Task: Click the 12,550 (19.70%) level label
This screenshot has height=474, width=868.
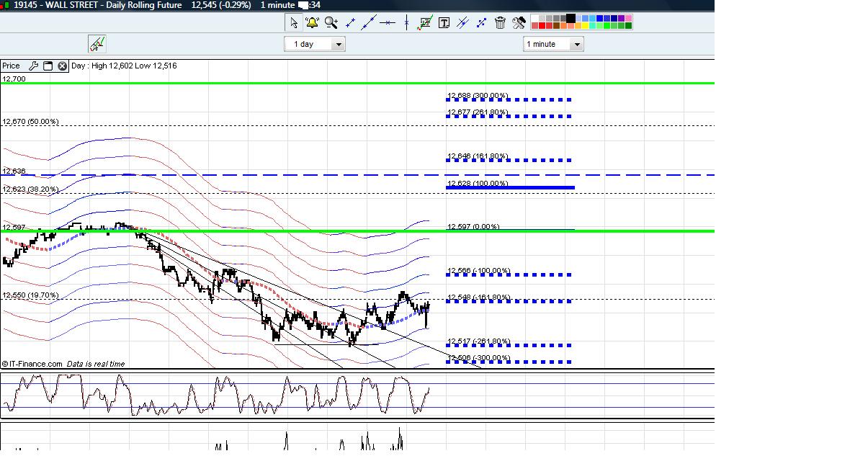Action: 30,295
